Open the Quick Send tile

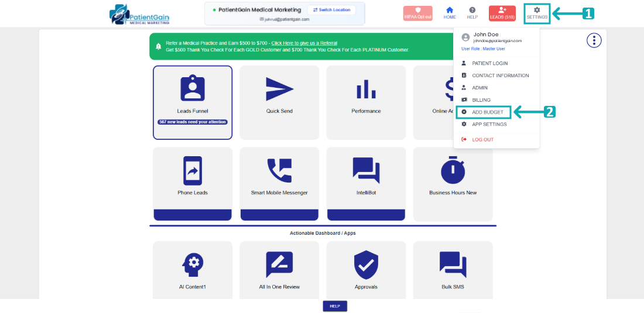[x=279, y=102]
